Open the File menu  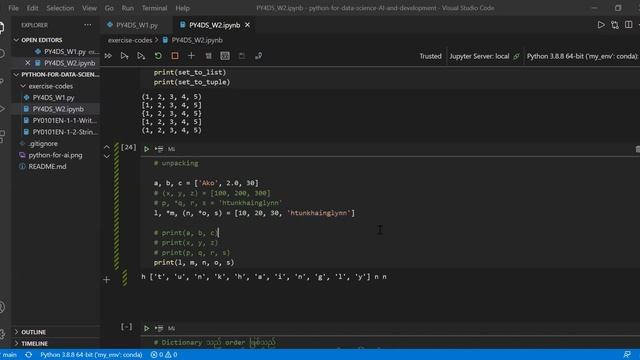[x=13, y=8]
